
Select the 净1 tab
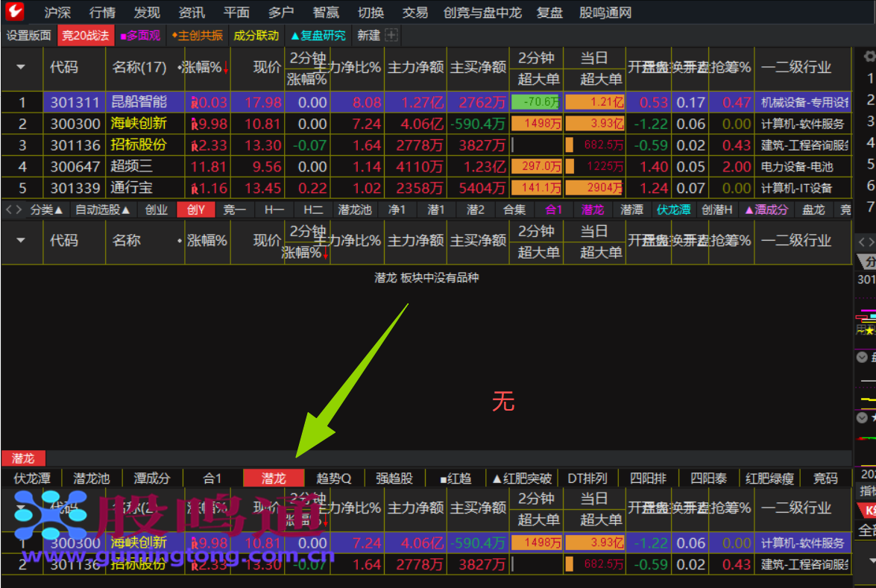(x=397, y=209)
